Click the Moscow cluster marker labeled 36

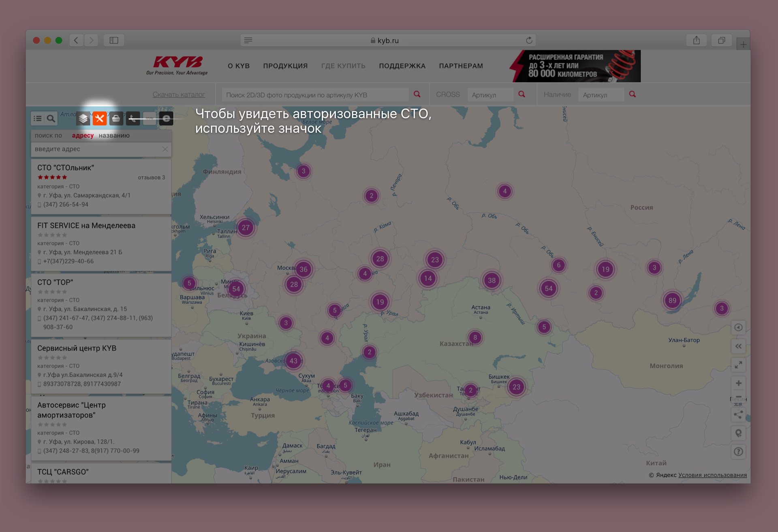coord(304,269)
